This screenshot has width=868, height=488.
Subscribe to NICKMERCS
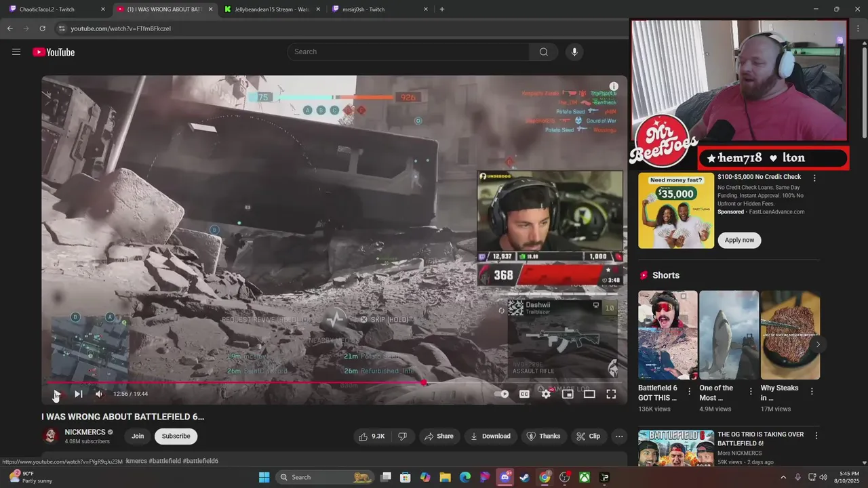[x=176, y=436]
